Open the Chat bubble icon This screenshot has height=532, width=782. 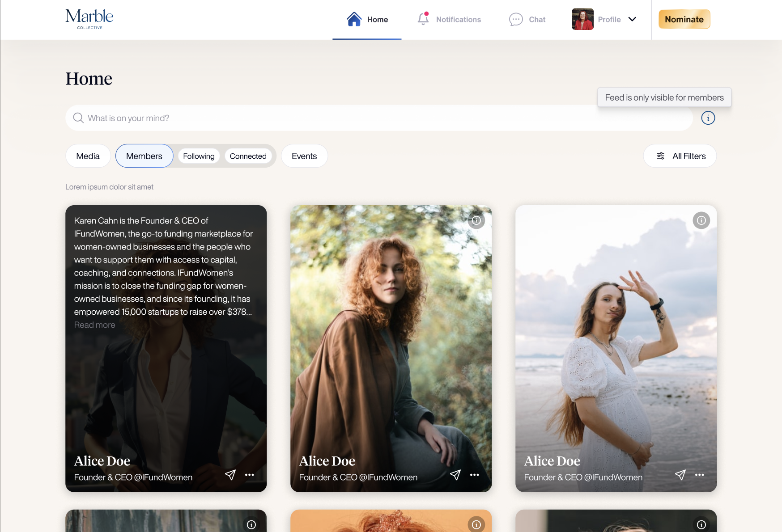[516, 19]
